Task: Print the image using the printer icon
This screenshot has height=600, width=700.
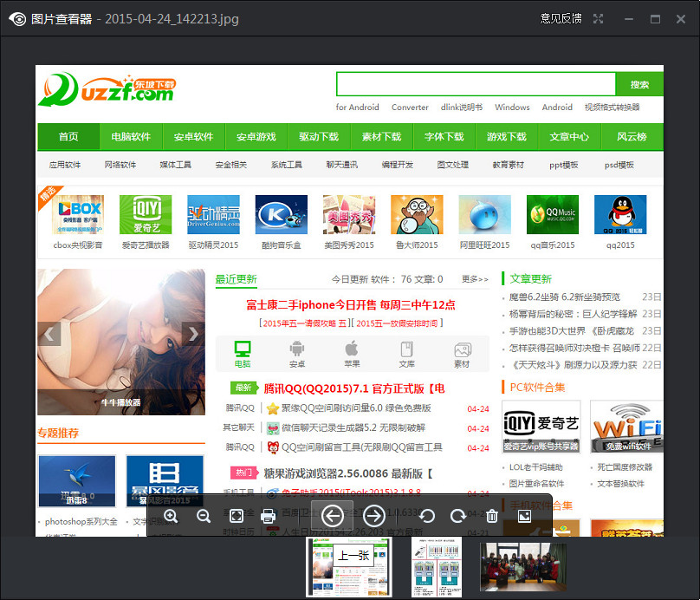Action: (268, 516)
